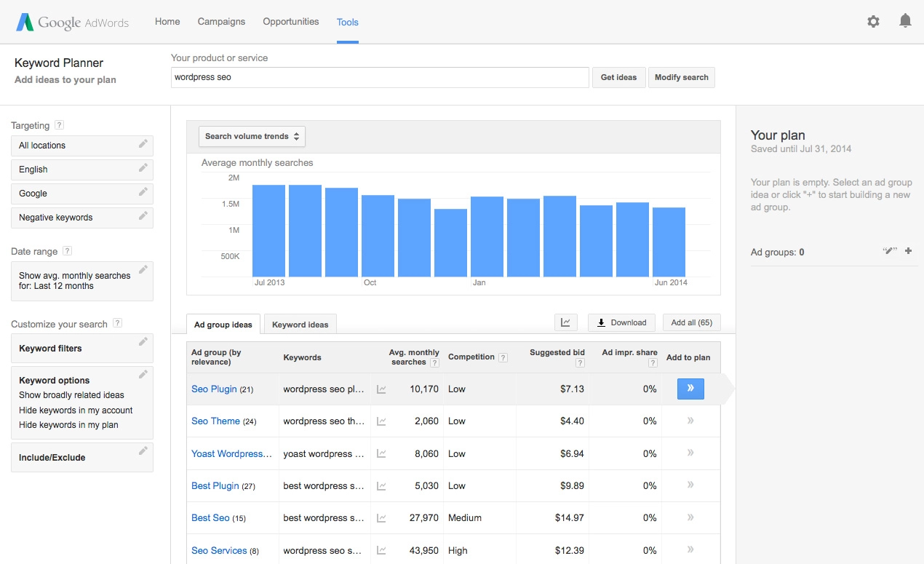The height and width of the screenshot is (564, 924).
Task: Edit Keyword filters pencil icon
Action: tap(143, 341)
